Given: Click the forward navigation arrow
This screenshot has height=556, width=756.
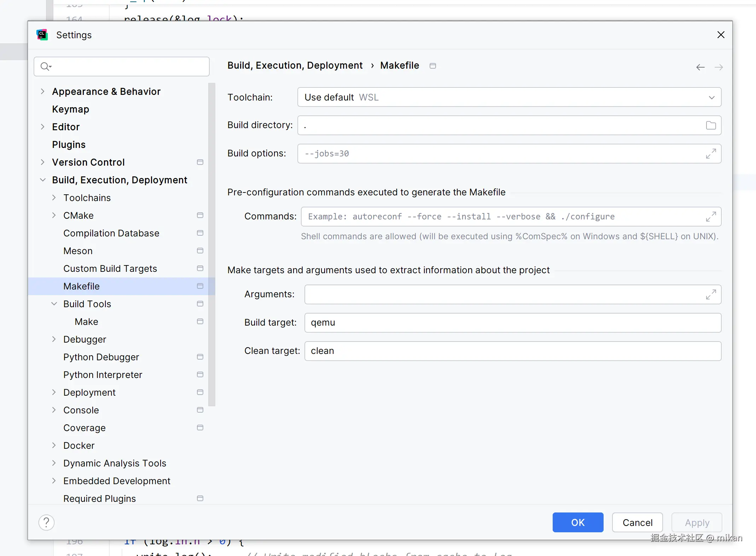Looking at the screenshot, I should 719,67.
